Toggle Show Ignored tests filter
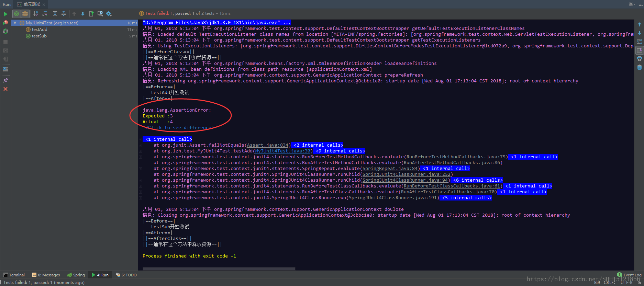Viewport: 644px width, 286px height. coord(25,14)
